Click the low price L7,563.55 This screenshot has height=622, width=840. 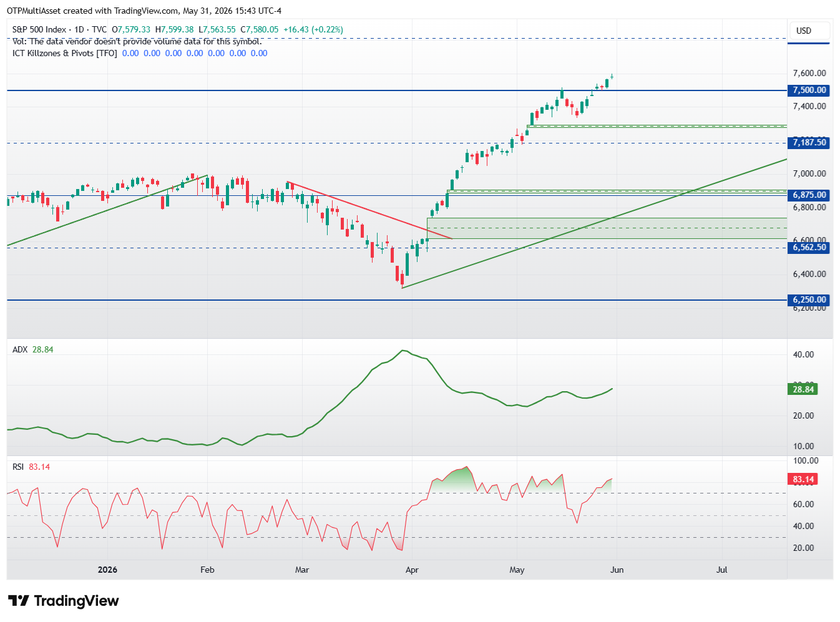(x=217, y=29)
